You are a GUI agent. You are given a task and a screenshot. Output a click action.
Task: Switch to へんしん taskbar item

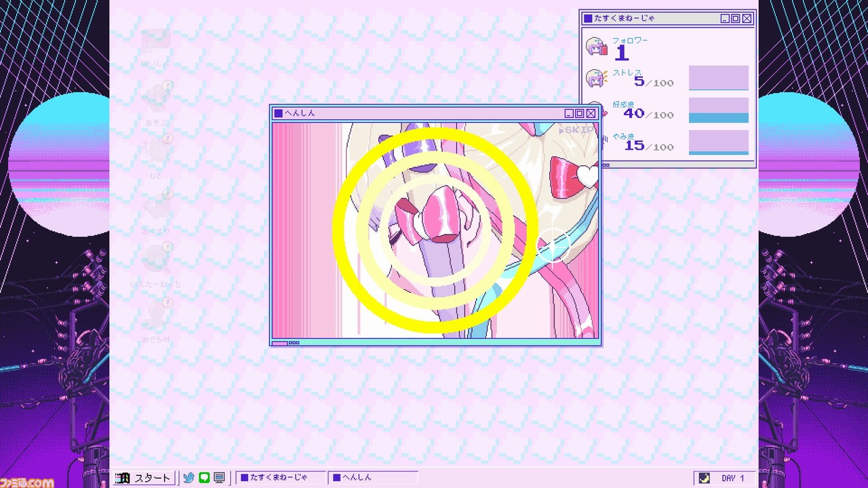click(372, 478)
